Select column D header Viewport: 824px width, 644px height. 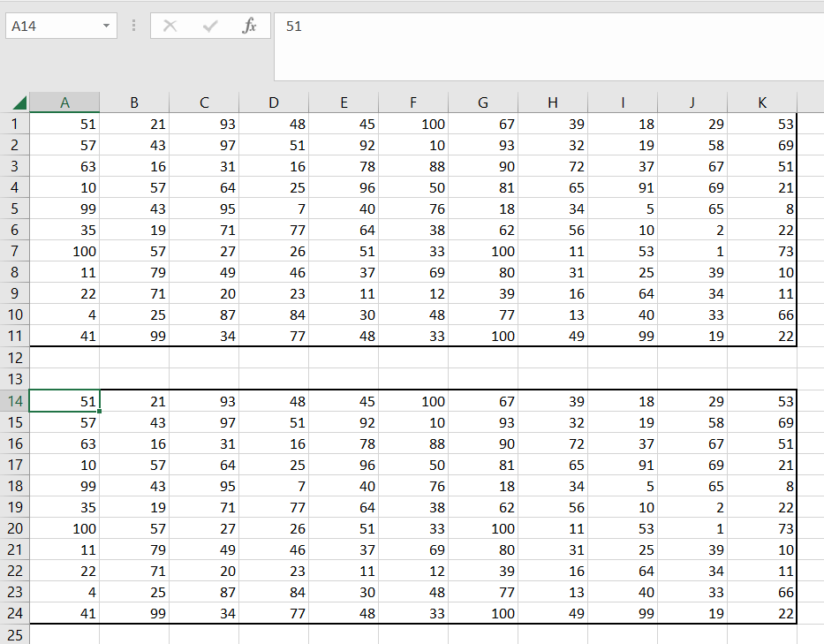pyautogui.click(x=274, y=102)
